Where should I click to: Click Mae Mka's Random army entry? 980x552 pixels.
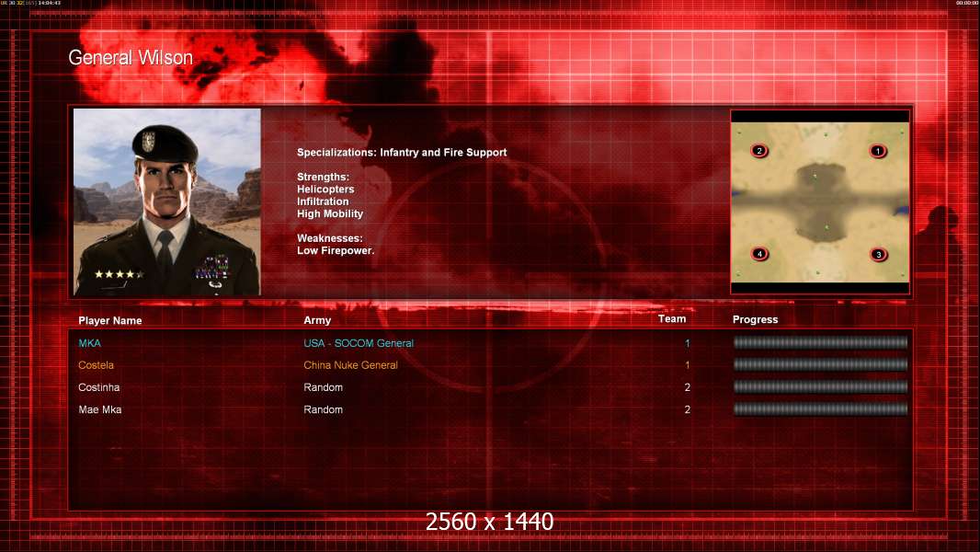click(x=323, y=409)
